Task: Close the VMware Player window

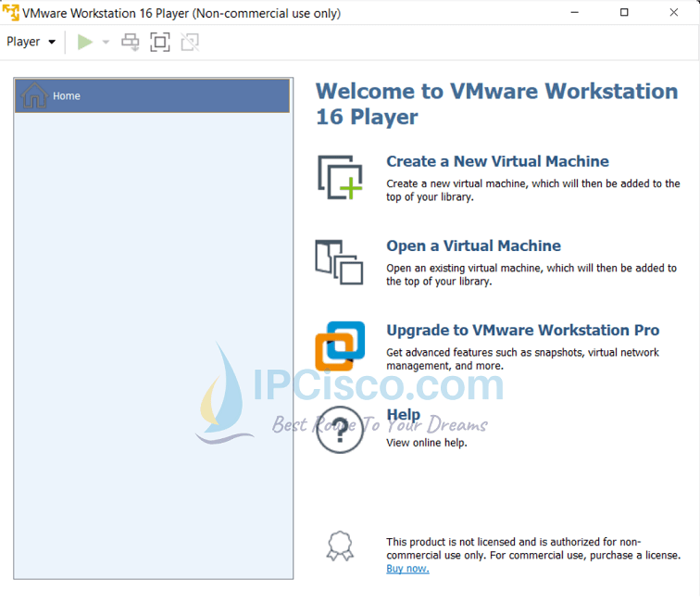Action: click(x=674, y=13)
